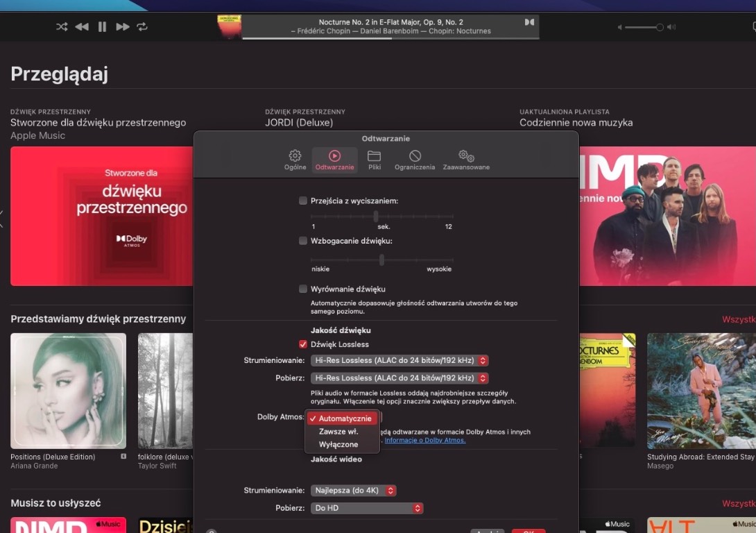The height and width of the screenshot is (533, 756).
Task: Click Taylor Swift artist name
Action: pyautogui.click(x=157, y=466)
